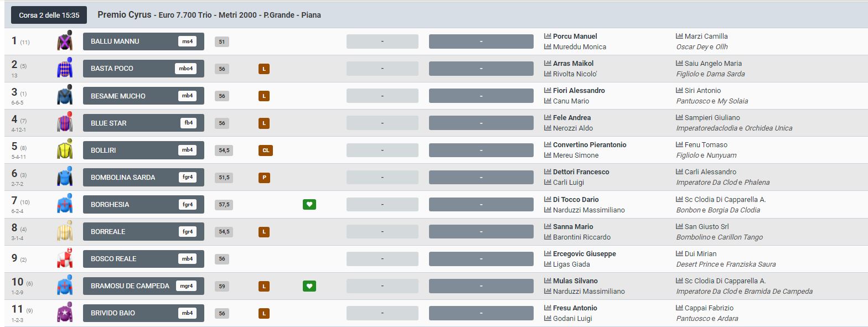Click the jockey silks icon for BALLU MANNU
The image size is (868, 327).
coord(65,41)
